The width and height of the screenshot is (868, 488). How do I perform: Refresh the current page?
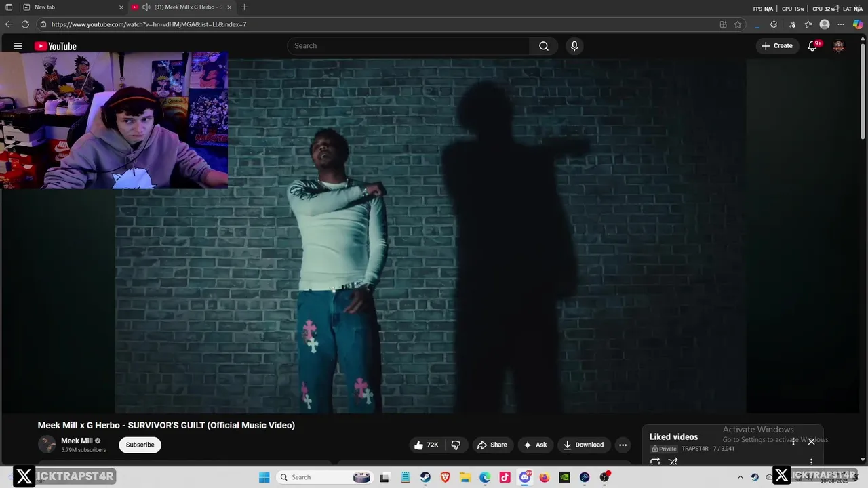(x=25, y=24)
